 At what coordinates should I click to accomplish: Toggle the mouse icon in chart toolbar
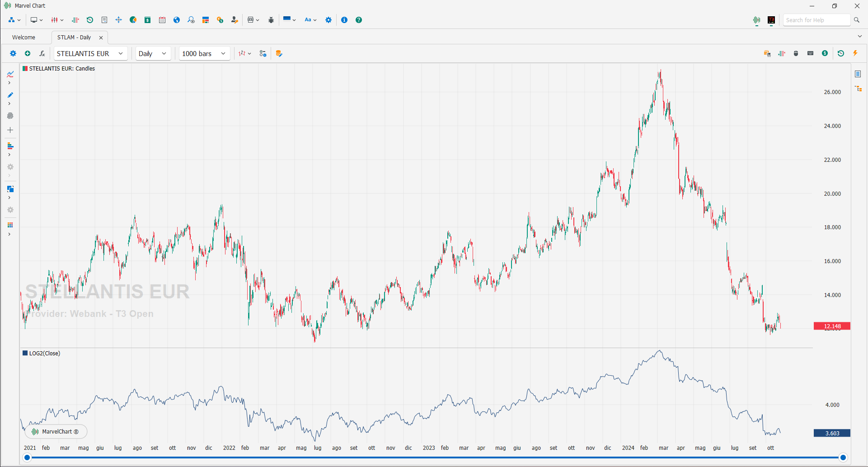click(796, 53)
